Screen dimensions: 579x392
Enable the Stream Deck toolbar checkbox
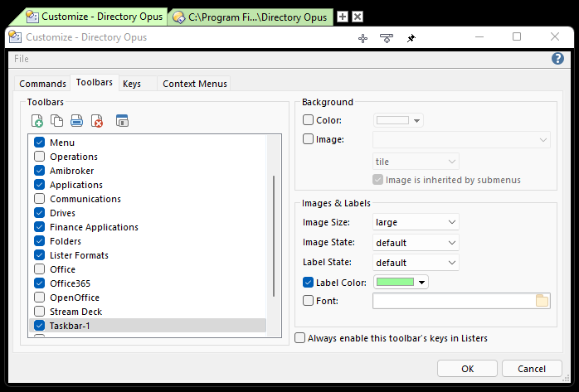tap(40, 312)
